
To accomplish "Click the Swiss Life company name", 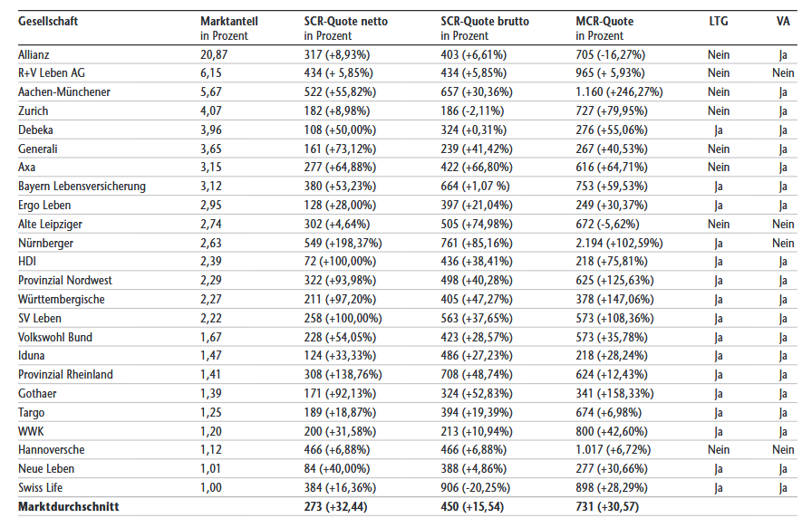I will point(42,487).
